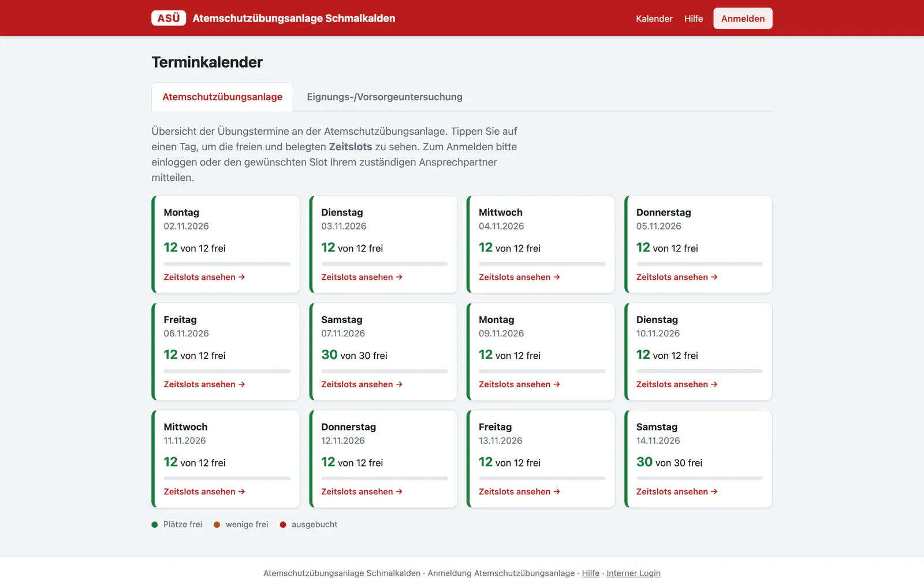View Zeitslots for Dienstag 10.11.2026
Viewport: 924px width, 578px height.
(677, 384)
